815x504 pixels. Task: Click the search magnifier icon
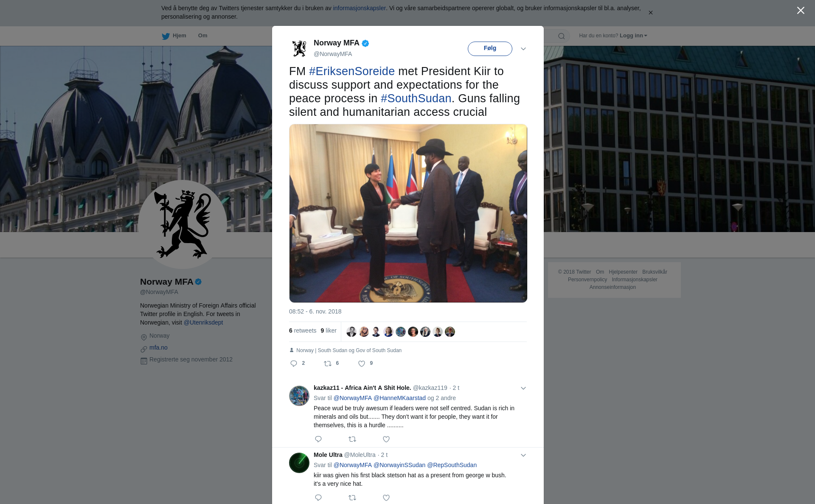[562, 36]
